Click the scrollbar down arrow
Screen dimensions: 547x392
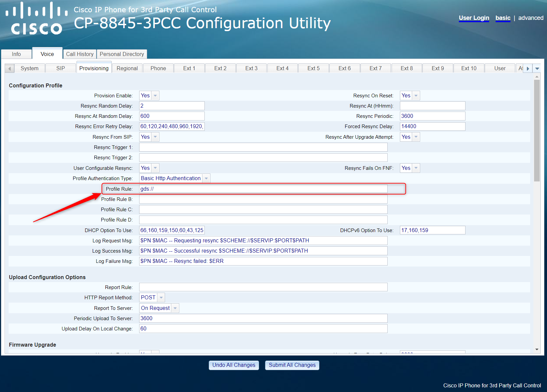coord(536,349)
